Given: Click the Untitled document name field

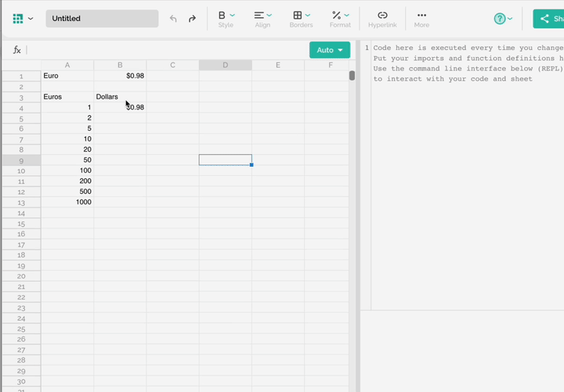Looking at the screenshot, I should coord(102,19).
